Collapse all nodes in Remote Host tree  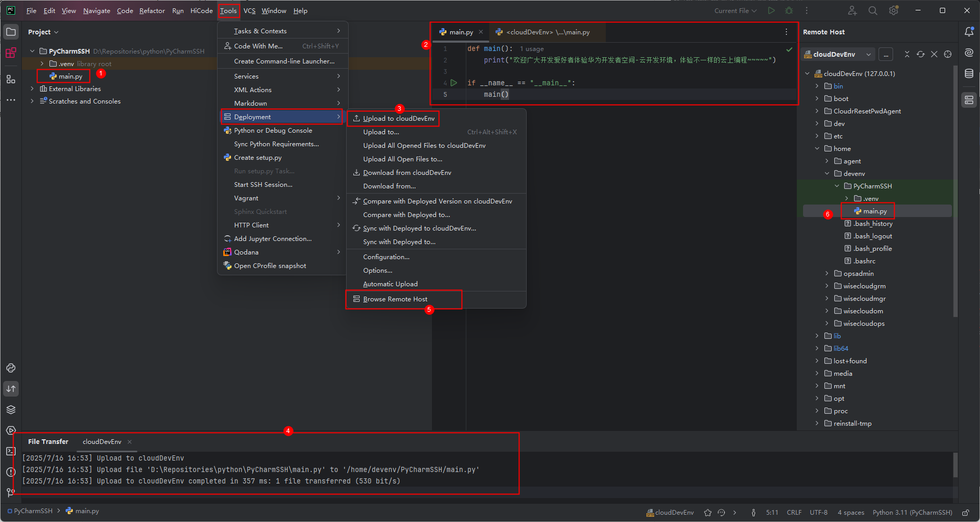coord(908,54)
